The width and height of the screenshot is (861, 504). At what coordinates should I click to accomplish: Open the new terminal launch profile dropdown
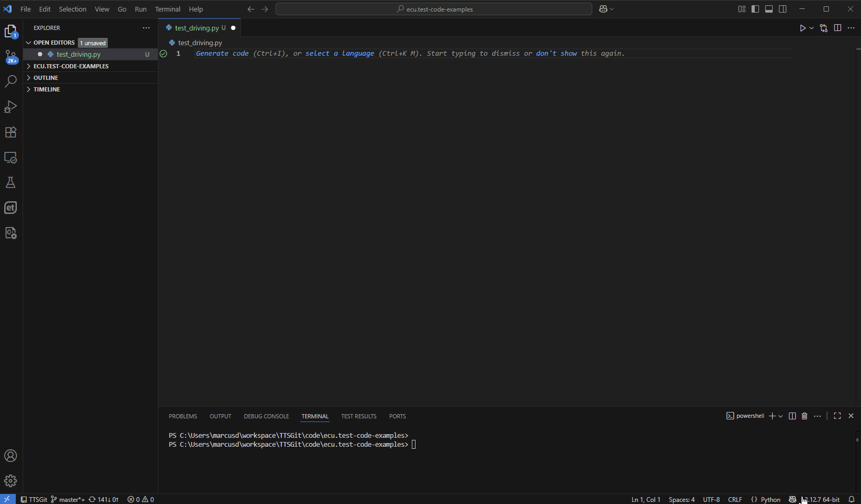tap(781, 416)
